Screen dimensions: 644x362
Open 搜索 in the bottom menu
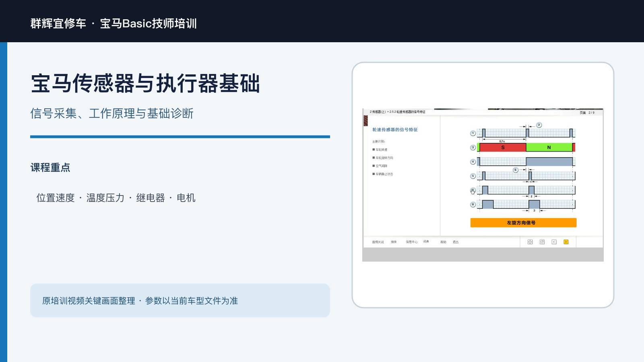[x=394, y=242]
